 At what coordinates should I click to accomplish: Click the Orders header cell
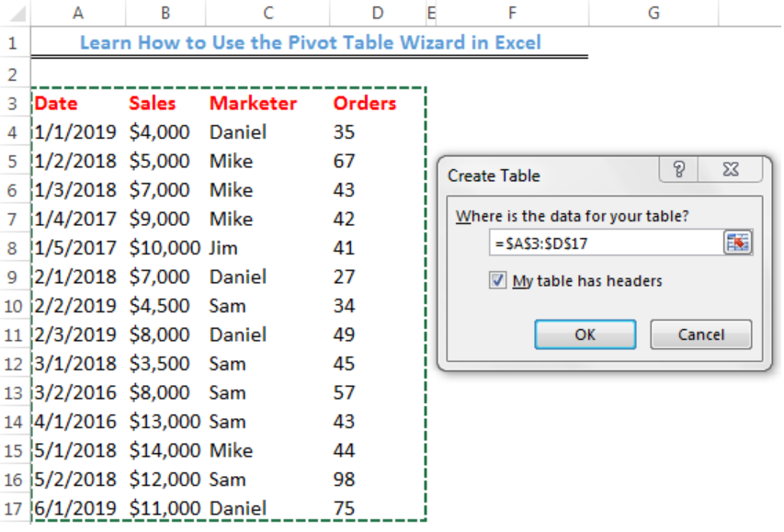click(x=364, y=103)
